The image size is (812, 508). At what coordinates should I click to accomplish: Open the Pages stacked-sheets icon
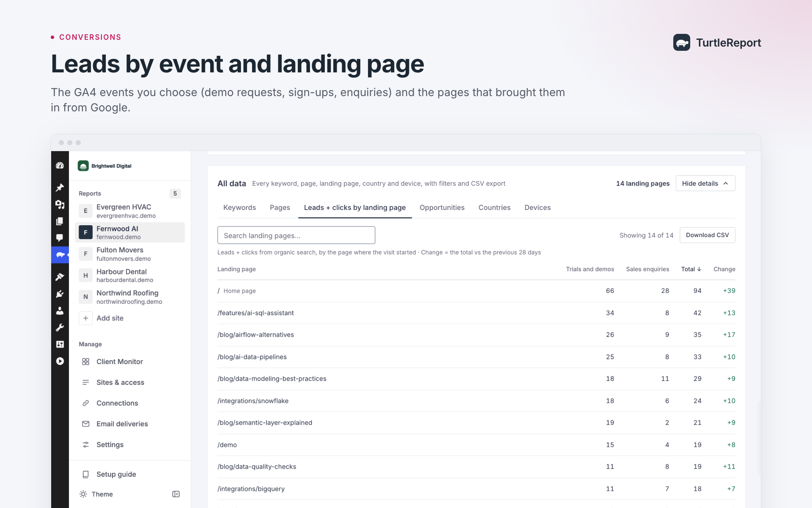(60, 221)
